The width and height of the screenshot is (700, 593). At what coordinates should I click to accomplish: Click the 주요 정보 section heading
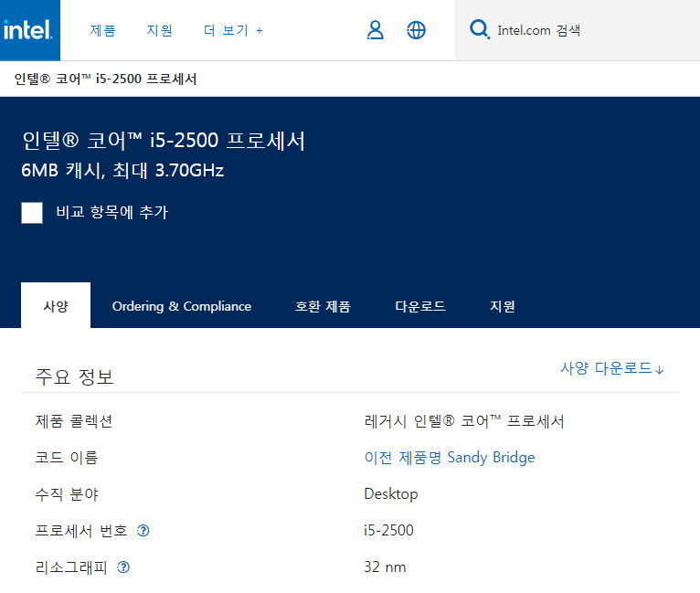coord(75,377)
